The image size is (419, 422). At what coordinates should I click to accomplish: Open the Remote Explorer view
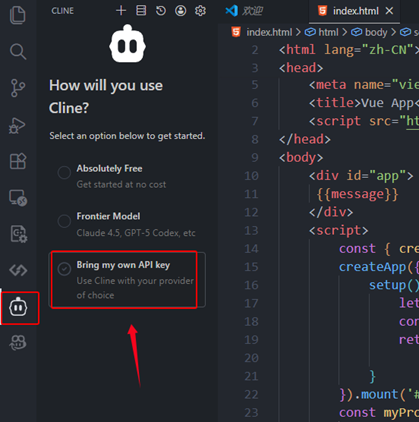(18, 198)
